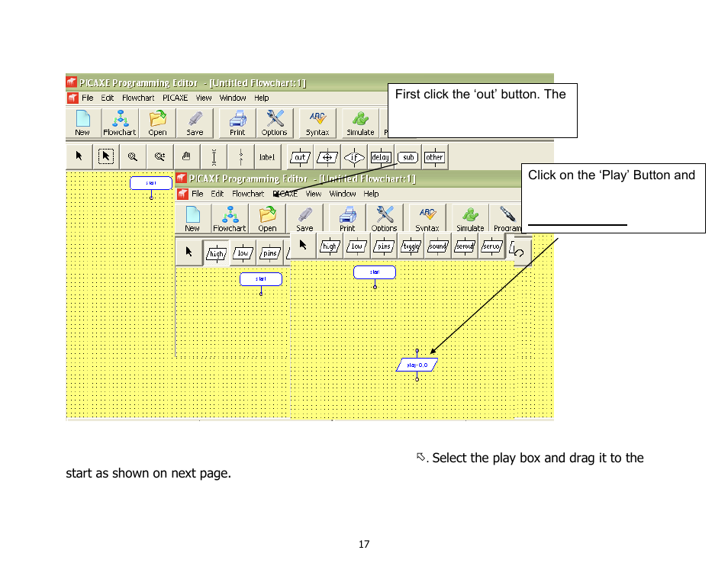
Task: Click the pressed 'high' button in the partially covered row
Action: (x=217, y=253)
